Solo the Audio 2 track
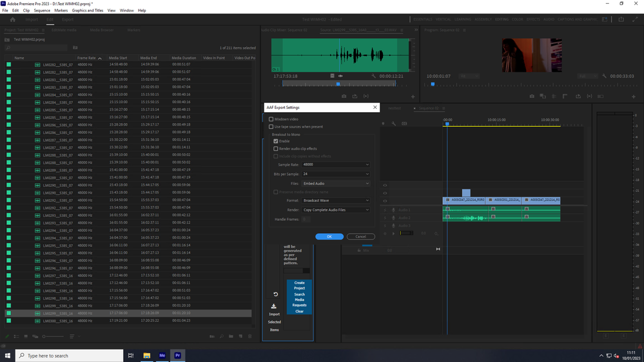This screenshot has height=362, width=644. (x=385, y=218)
